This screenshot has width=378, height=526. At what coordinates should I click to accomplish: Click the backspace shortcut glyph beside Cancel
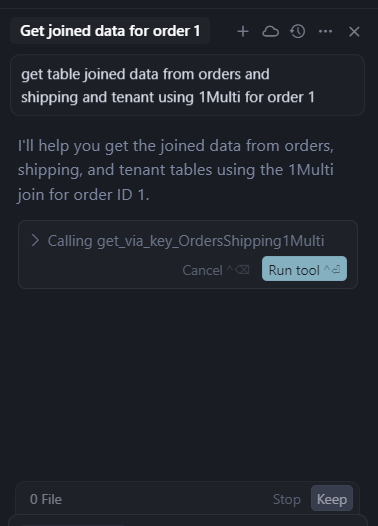238,269
